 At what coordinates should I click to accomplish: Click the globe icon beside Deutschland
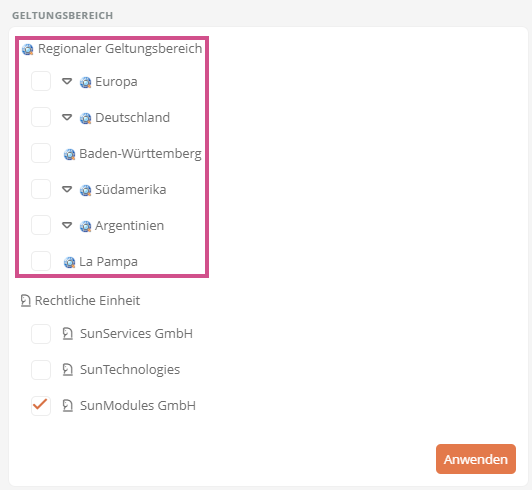click(x=86, y=118)
